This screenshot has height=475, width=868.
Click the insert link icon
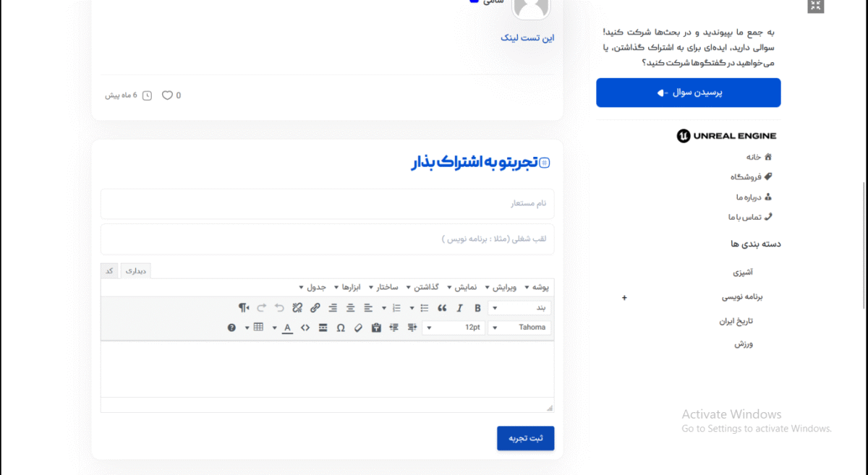315,308
